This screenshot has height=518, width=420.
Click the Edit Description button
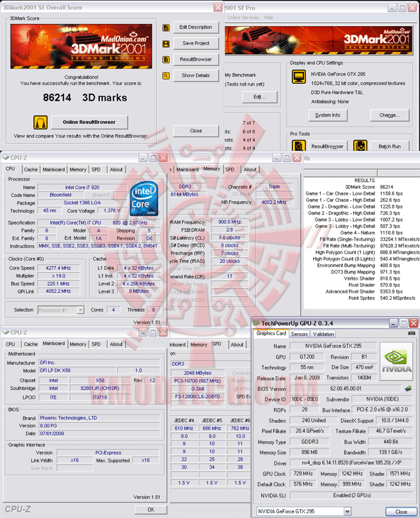(196, 27)
